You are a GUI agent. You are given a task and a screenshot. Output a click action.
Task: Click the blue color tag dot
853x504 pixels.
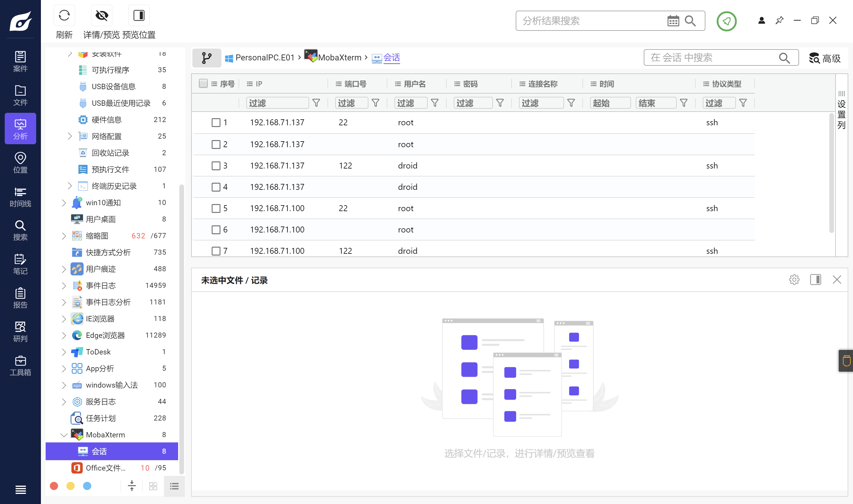coord(87,486)
